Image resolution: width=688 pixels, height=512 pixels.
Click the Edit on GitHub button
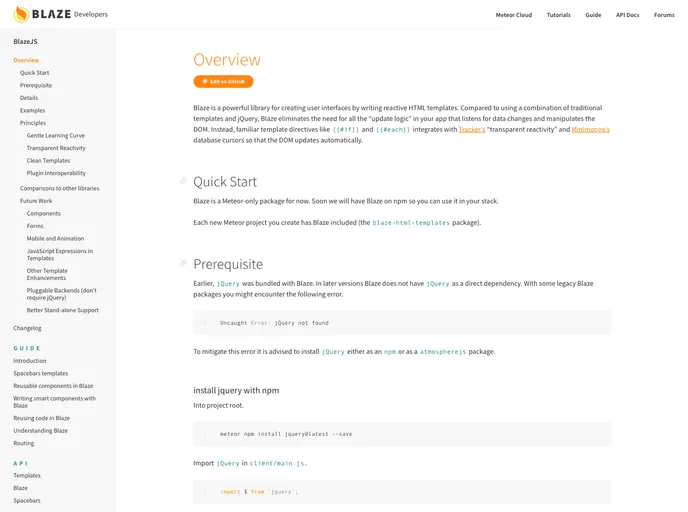[x=223, y=82]
